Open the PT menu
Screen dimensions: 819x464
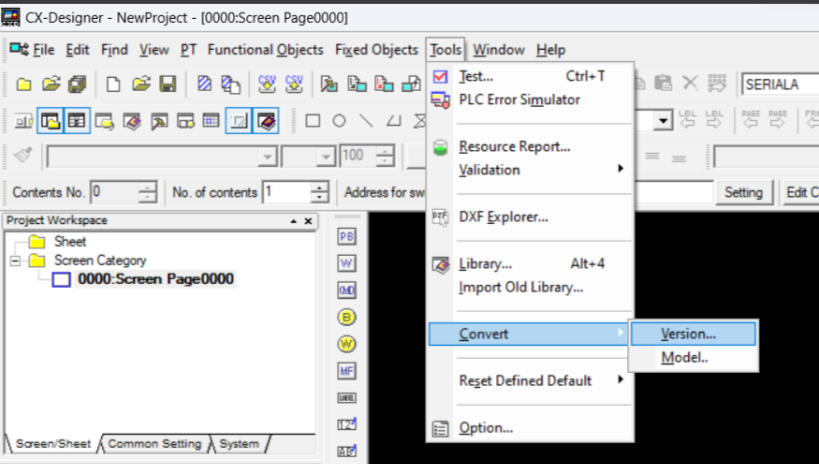click(189, 50)
